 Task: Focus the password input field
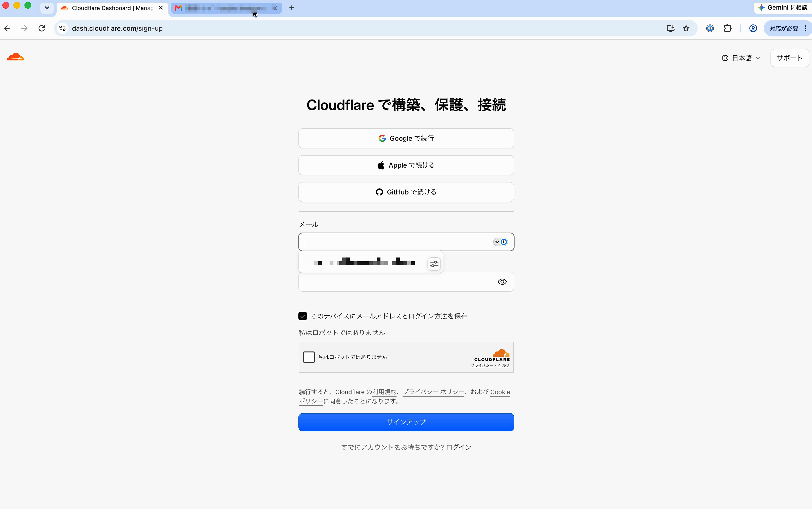406,282
